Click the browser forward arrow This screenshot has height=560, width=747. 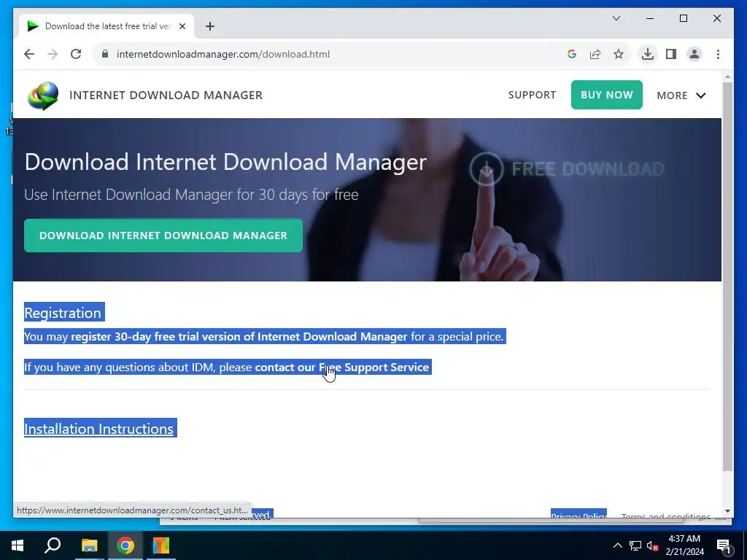click(x=53, y=54)
